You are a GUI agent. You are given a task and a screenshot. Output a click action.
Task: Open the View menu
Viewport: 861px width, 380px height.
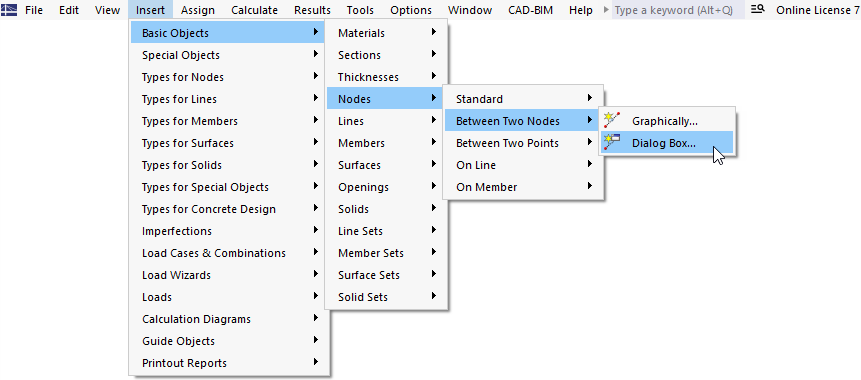(107, 10)
